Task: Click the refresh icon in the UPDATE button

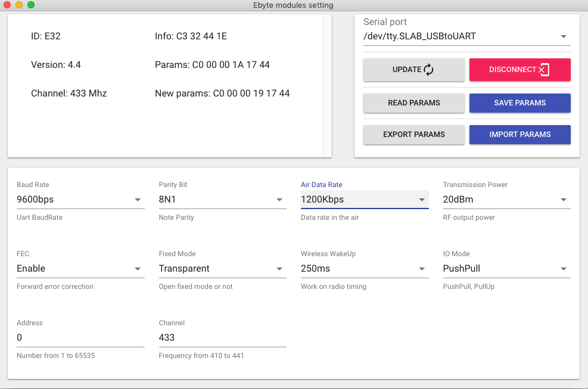Action: coord(428,69)
